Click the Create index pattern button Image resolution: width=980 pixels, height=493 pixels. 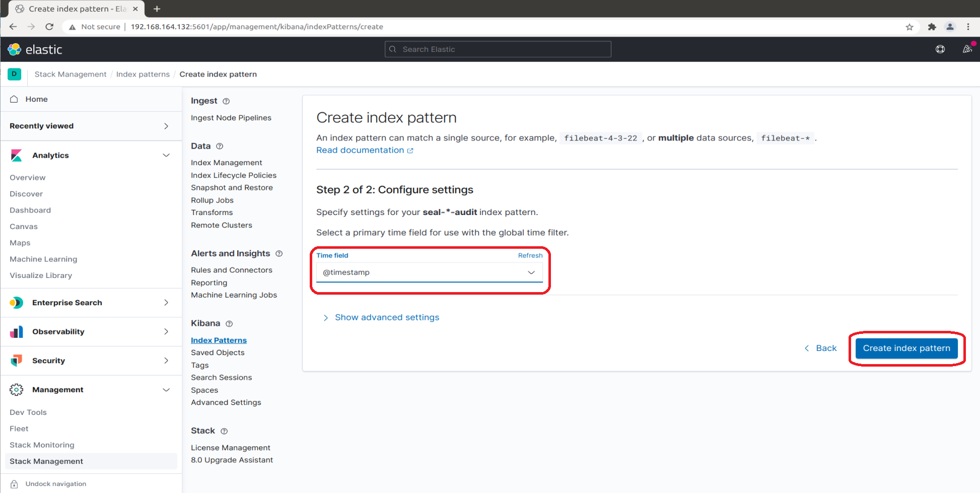click(x=906, y=348)
